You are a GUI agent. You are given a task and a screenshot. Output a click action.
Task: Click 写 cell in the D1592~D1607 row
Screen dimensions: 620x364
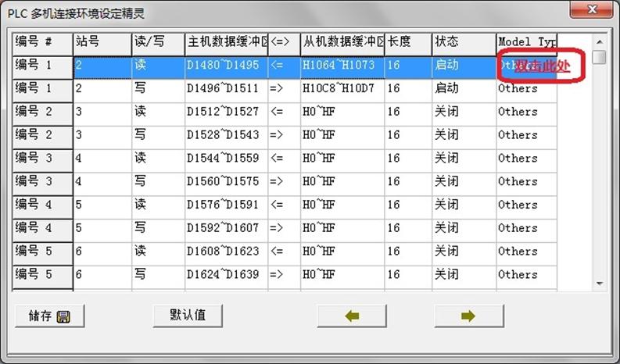pyautogui.click(x=158, y=231)
